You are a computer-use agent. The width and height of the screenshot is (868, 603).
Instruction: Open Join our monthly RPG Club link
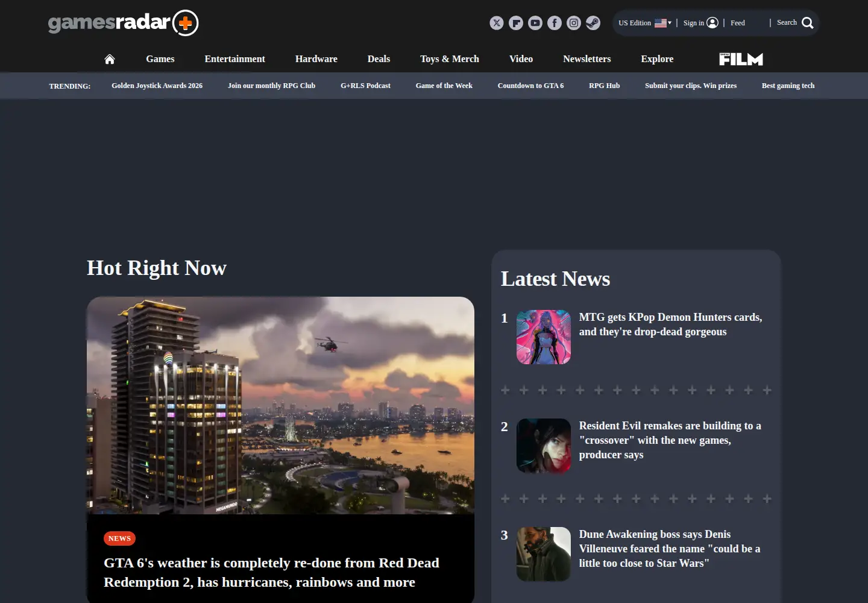coord(271,86)
